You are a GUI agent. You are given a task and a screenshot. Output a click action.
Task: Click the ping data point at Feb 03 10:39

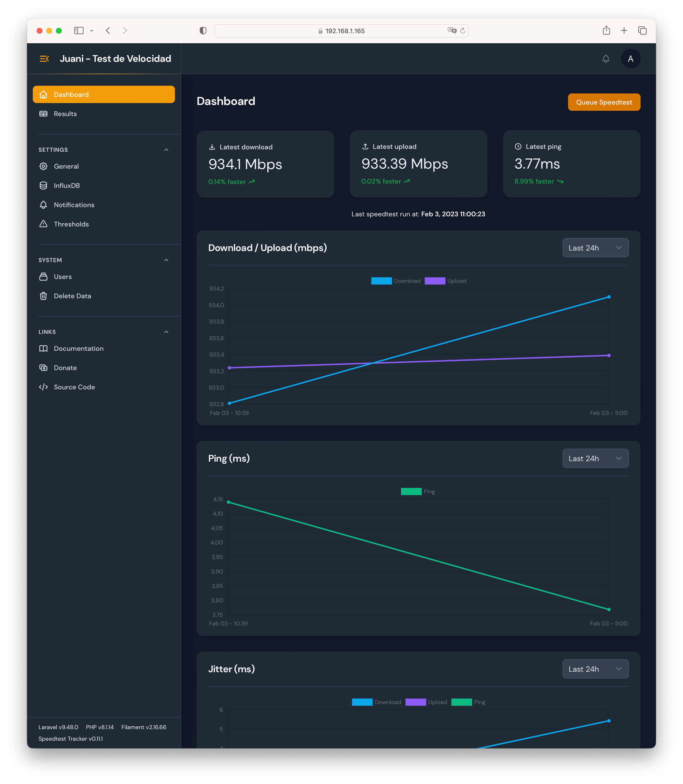click(x=229, y=502)
